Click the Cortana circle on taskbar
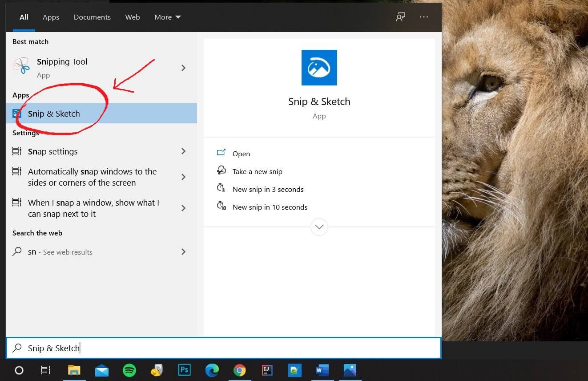 pyautogui.click(x=19, y=370)
